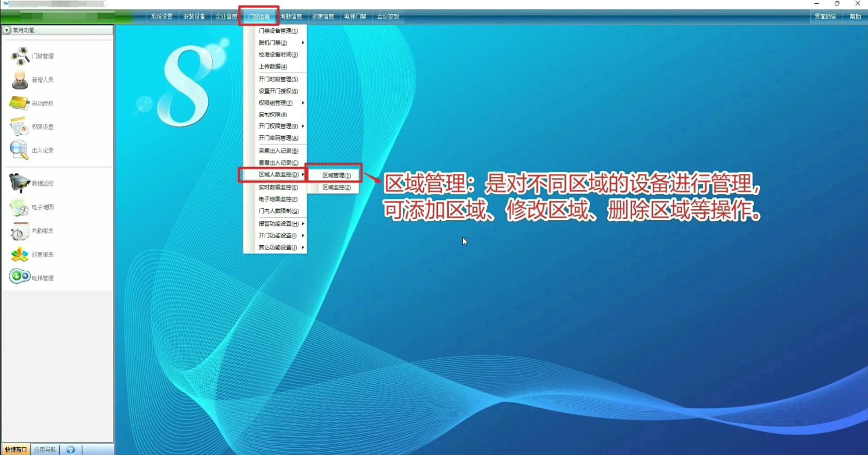
Task: Open the 考勤报表 stopwatch icon
Action: pyautogui.click(x=19, y=231)
